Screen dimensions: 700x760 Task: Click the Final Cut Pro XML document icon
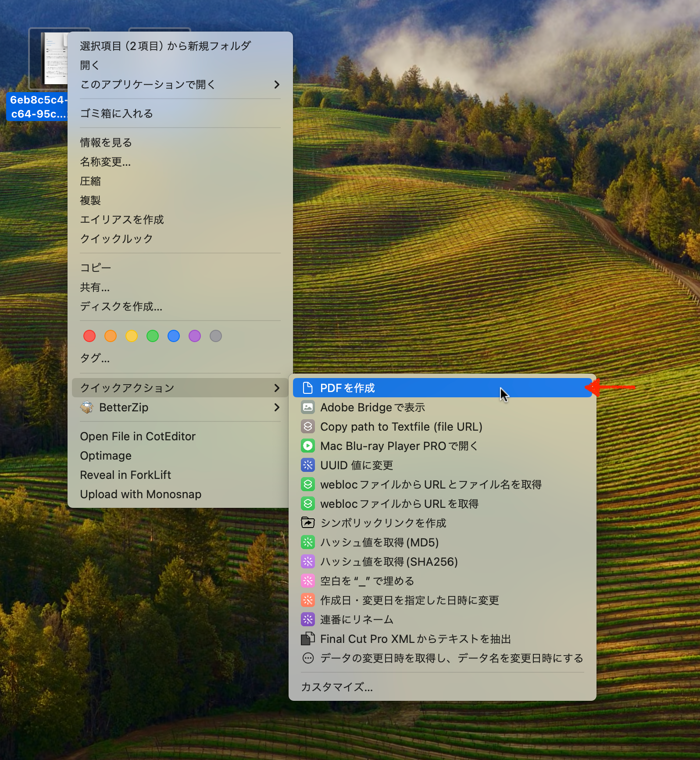tap(308, 639)
